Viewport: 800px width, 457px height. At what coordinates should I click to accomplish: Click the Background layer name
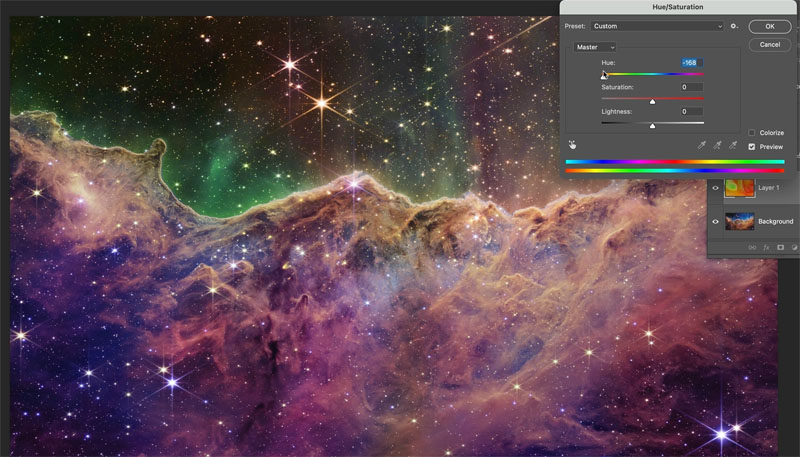[776, 221]
